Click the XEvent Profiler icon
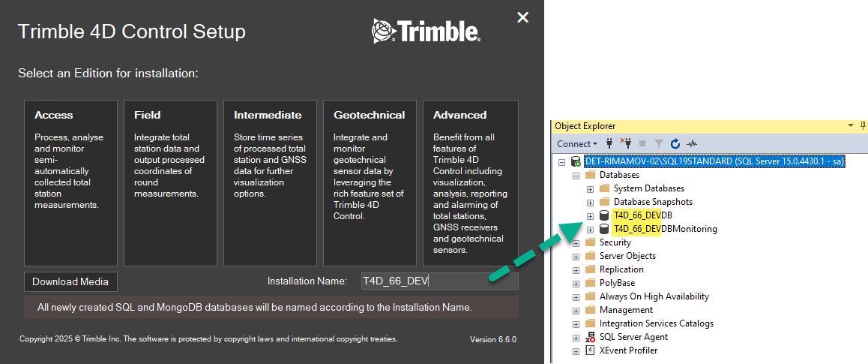The width and height of the screenshot is (868, 364). (590, 350)
